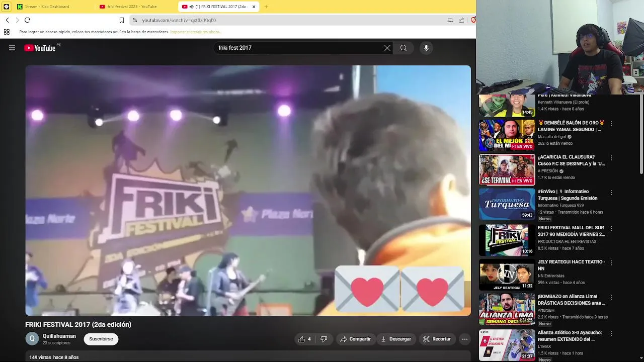Click the Descargar download button

pos(396,339)
